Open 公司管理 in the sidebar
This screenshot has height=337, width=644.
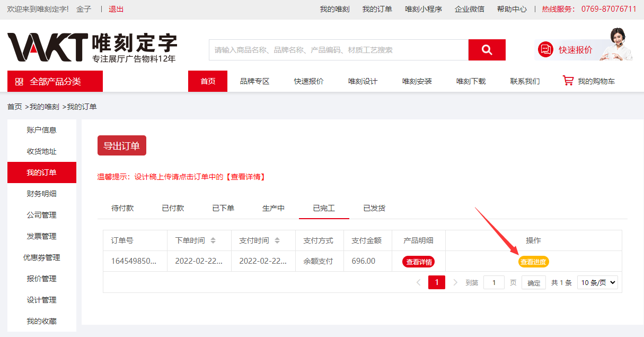[42, 215]
